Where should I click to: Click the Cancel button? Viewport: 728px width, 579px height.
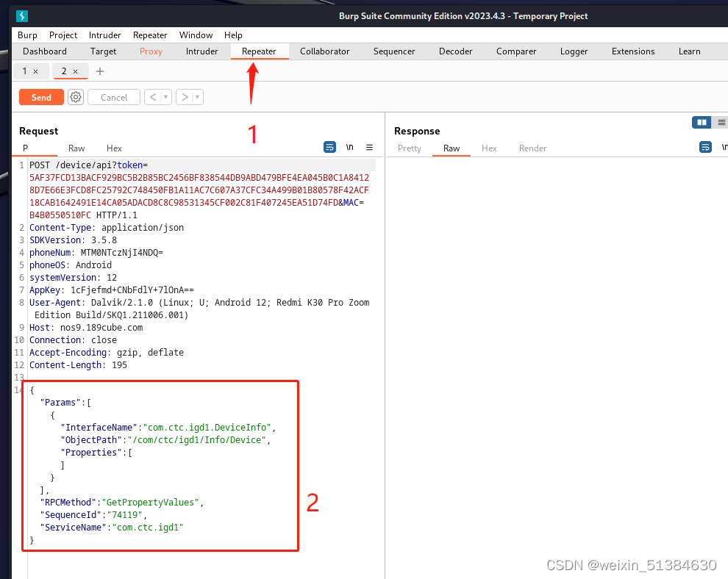[x=114, y=97]
